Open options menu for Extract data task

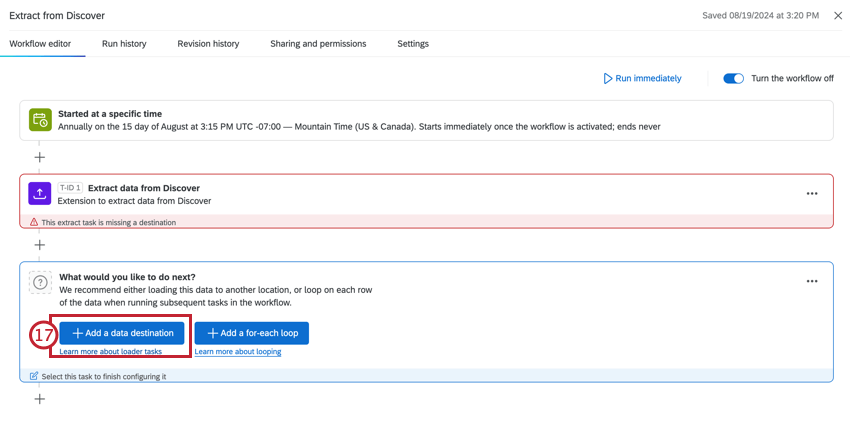[812, 194]
